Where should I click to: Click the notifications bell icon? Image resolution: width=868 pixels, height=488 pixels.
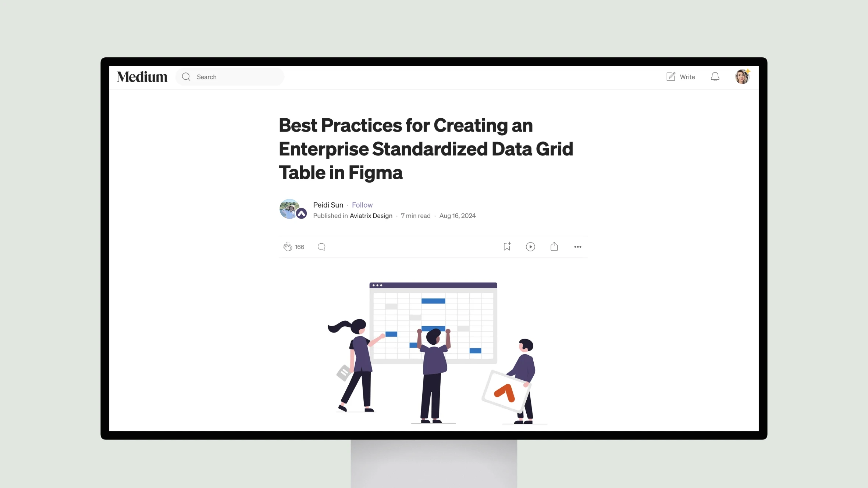[715, 76]
